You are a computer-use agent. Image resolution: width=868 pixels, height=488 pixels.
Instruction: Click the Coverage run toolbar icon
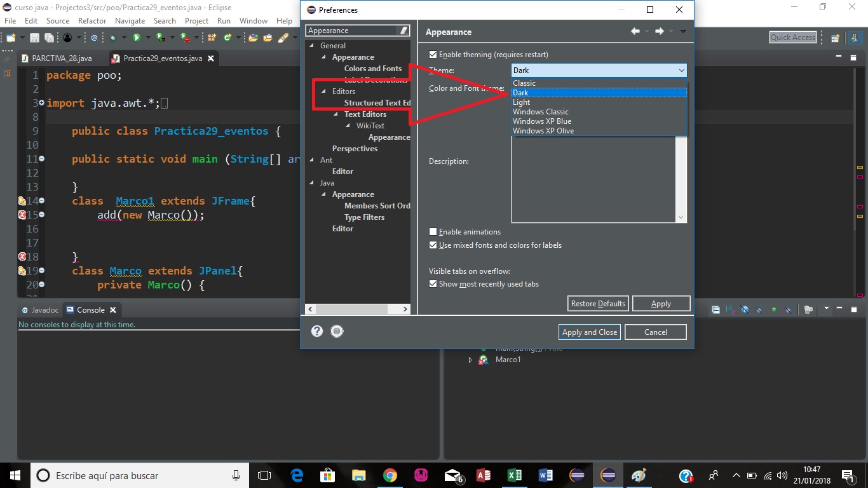click(159, 37)
